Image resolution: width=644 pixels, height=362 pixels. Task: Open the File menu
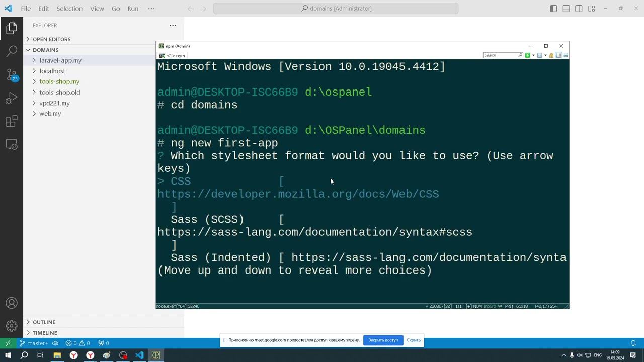(x=26, y=9)
